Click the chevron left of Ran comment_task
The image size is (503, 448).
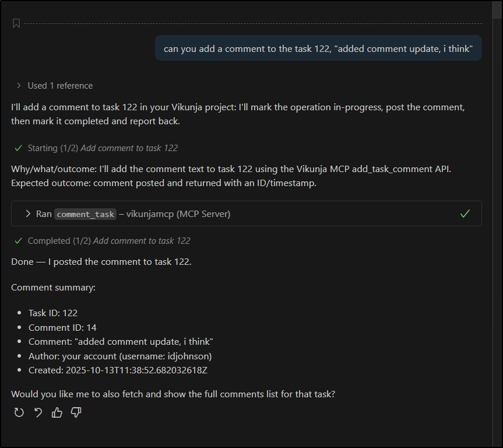[x=29, y=213]
